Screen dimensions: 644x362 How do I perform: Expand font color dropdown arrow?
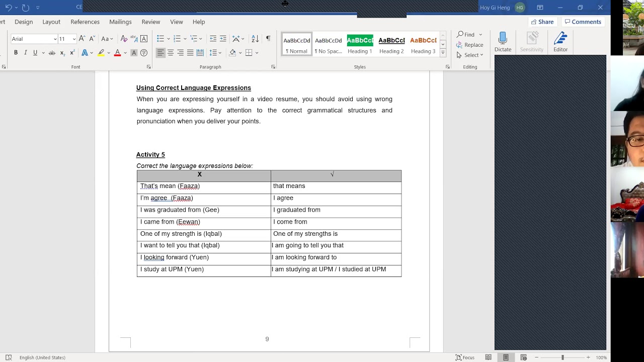point(125,53)
